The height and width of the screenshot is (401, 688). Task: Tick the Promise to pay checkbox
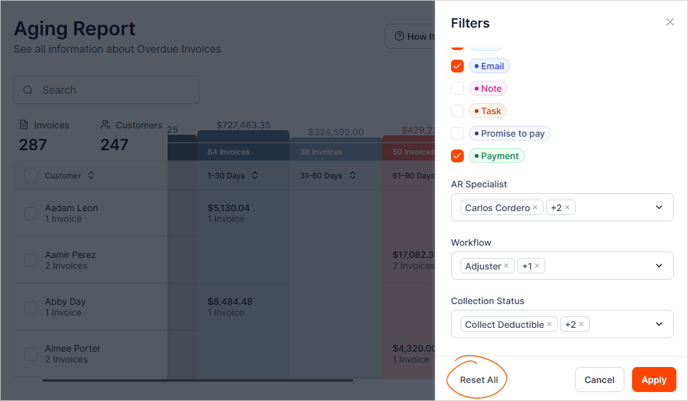pos(457,133)
